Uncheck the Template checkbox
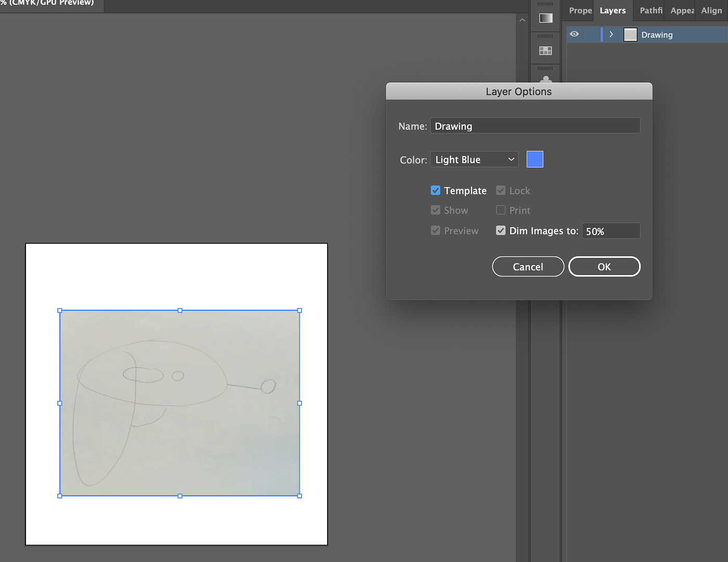Image resolution: width=728 pixels, height=562 pixels. pos(436,191)
